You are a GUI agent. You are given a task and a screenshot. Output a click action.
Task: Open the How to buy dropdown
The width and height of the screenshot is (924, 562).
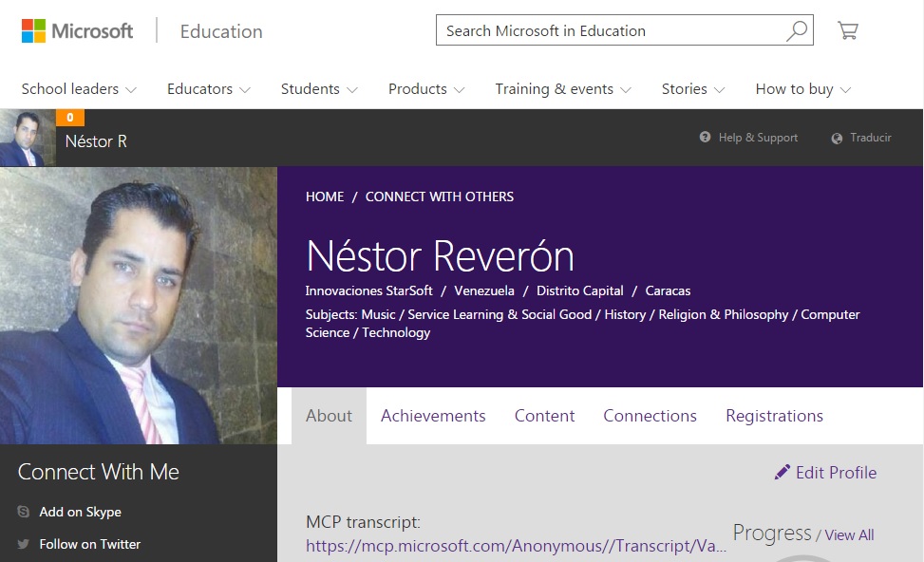click(x=802, y=89)
